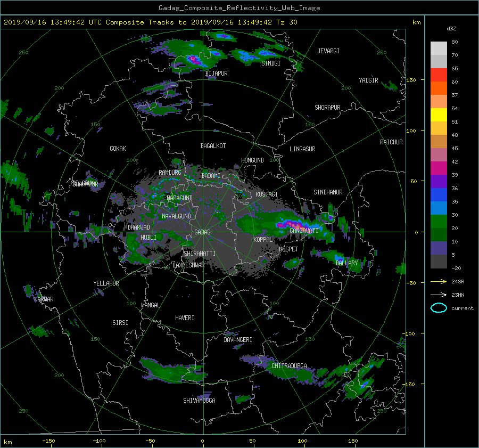Click the BAGALKOT city label
The height and width of the screenshot is (448, 479).
[x=213, y=146]
